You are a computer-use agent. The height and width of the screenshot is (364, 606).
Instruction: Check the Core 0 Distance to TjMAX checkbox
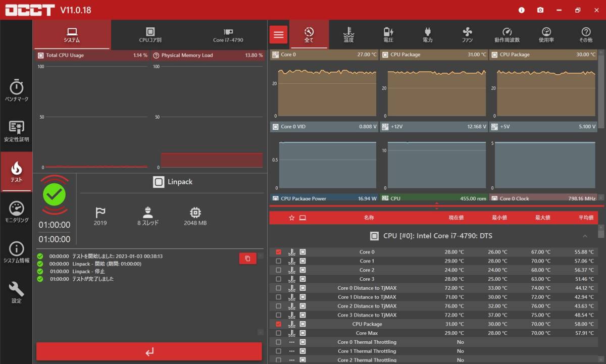pyautogui.click(x=278, y=288)
